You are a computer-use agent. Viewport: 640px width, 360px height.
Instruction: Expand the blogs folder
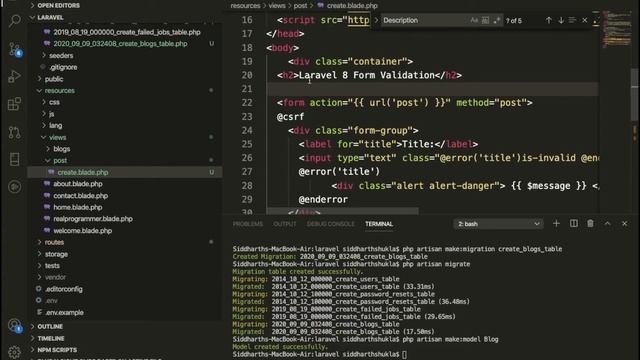(x=61, y=149)
